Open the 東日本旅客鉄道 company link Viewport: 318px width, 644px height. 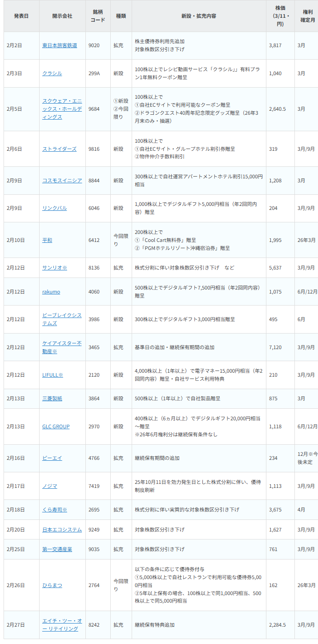coord(60,45)
